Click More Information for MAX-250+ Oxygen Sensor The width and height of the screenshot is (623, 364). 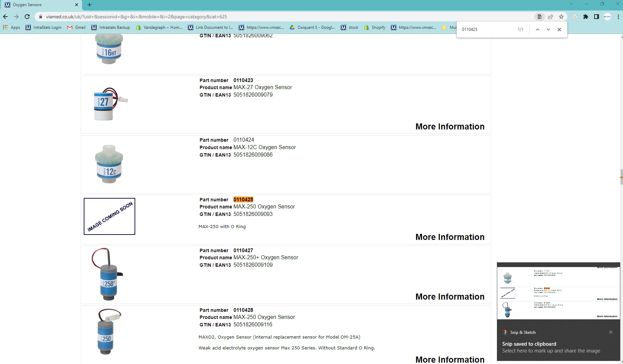(x=450, y=297)
